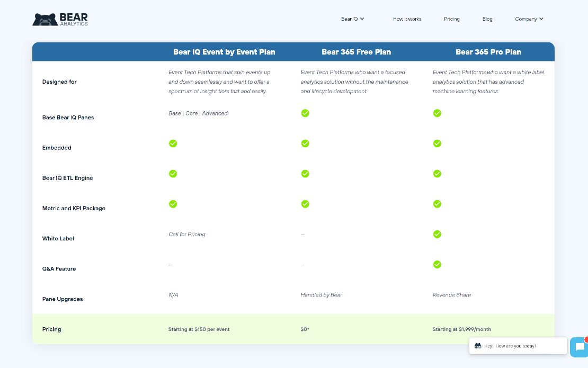588x368 pixels.
Task: Open the Bear IQ dropdown menu
Action: [x=352, y=19]
